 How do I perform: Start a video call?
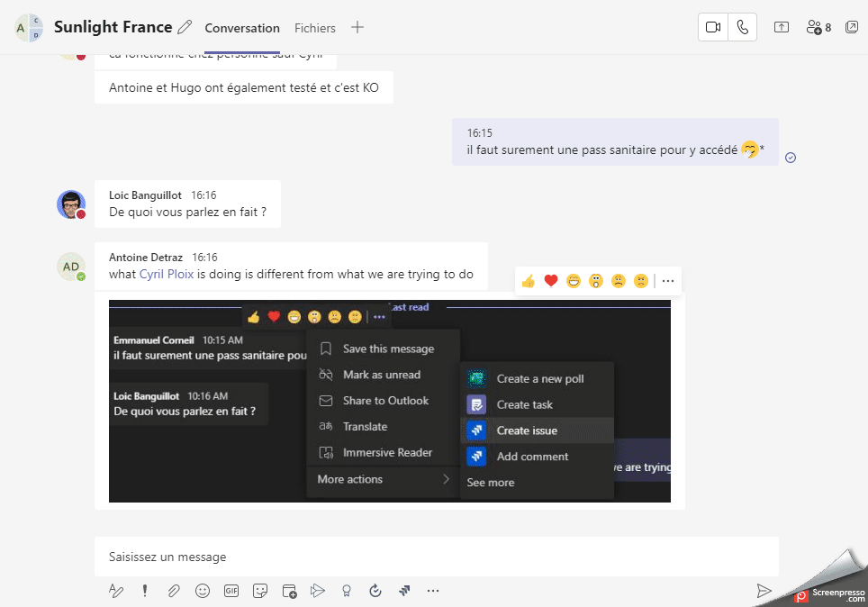pos(713,27)
